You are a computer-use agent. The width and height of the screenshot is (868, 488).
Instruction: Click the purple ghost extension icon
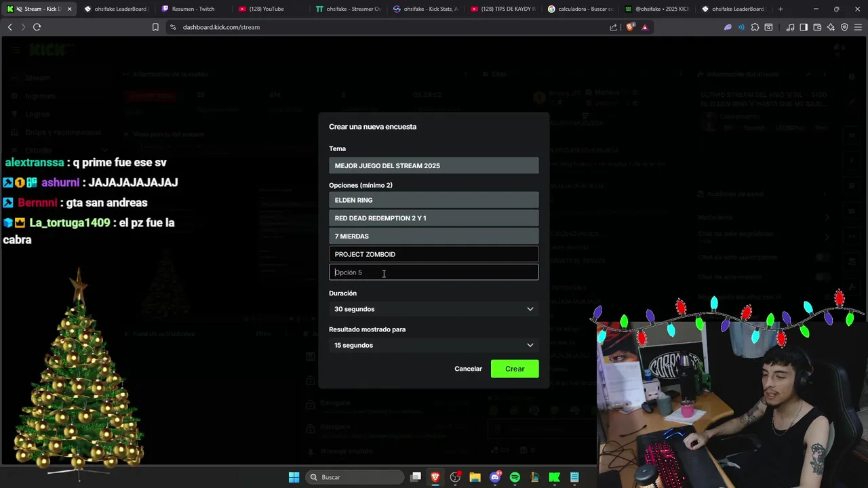point(728,27)
